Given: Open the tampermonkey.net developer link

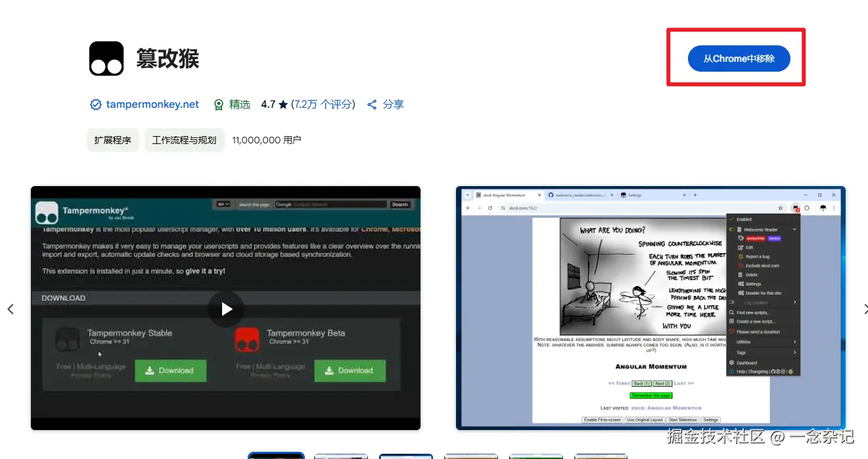Looking at the screenshot, I should [145, 105].
